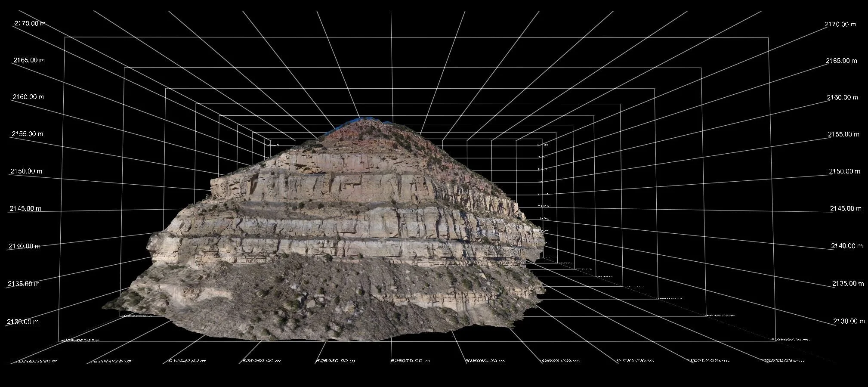
Task: Select the right-side 2140.00 m axis label
Action: [847, 246]
